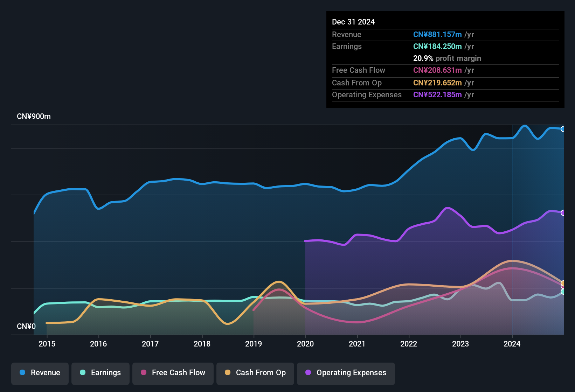Toggle the Revenue series legend button
575x392 pixels.
point(40,373)
